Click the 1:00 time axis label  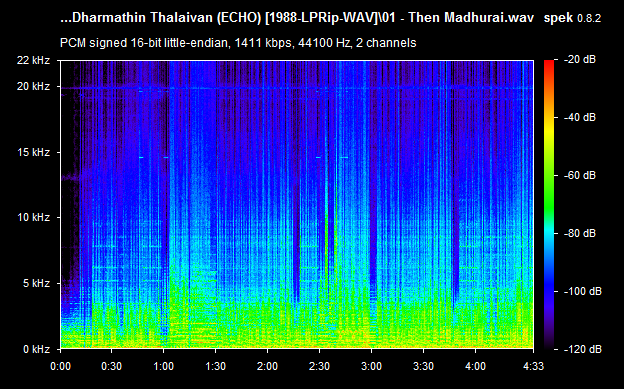pyautogui.click(x=163, y=366)
